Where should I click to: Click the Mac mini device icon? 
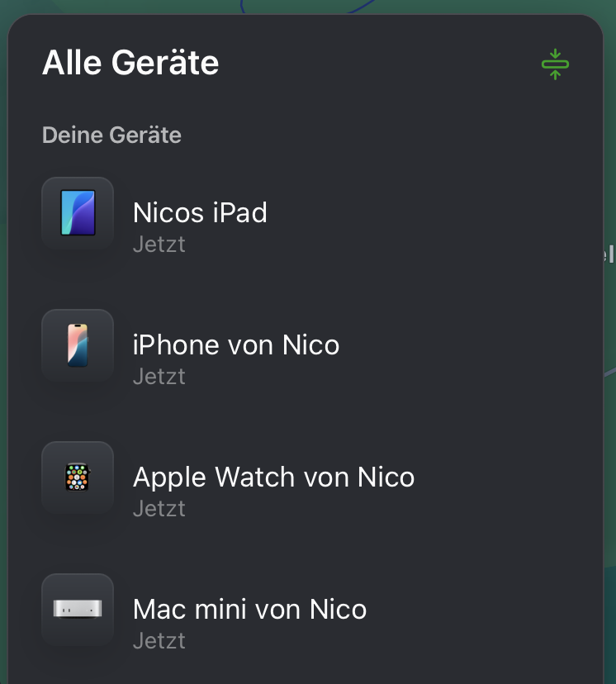tap(78, 610)
